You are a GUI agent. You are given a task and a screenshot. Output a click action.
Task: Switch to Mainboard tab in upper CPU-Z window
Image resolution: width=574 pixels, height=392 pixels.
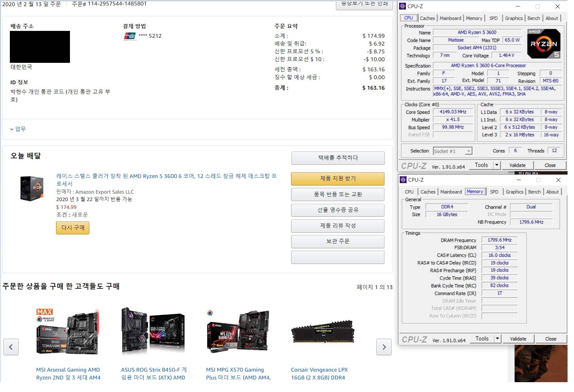450,18
